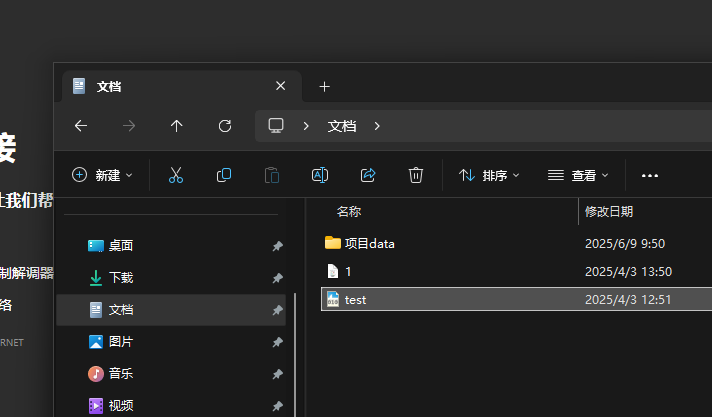Open the 排序 sort dropdown

pos(489,175)
